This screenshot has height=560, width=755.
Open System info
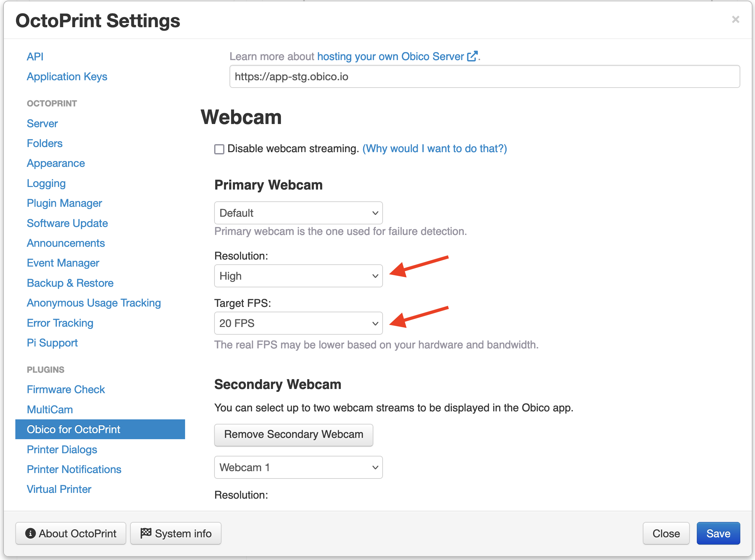(175, 533)
